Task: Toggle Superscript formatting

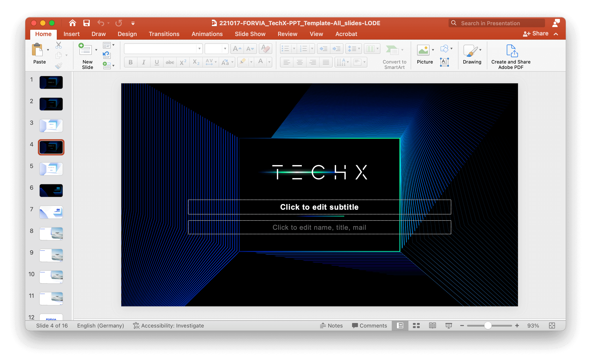Action: pos(183,62)
